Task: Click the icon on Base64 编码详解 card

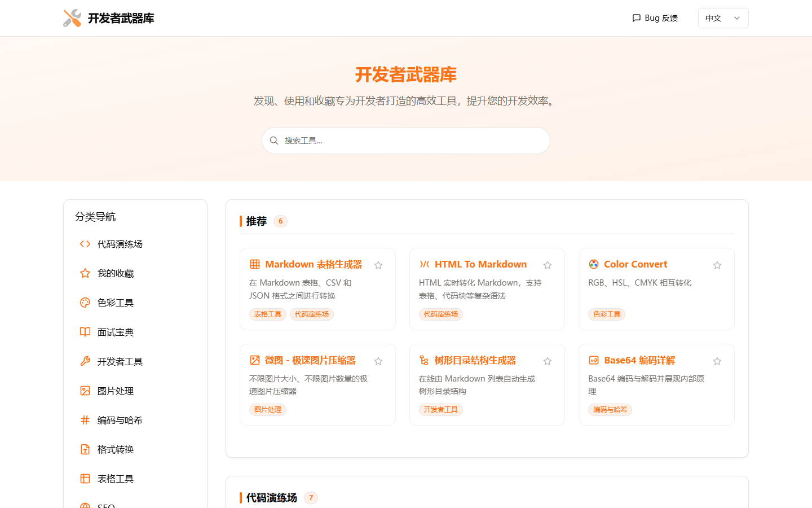Action: [594, 360]
